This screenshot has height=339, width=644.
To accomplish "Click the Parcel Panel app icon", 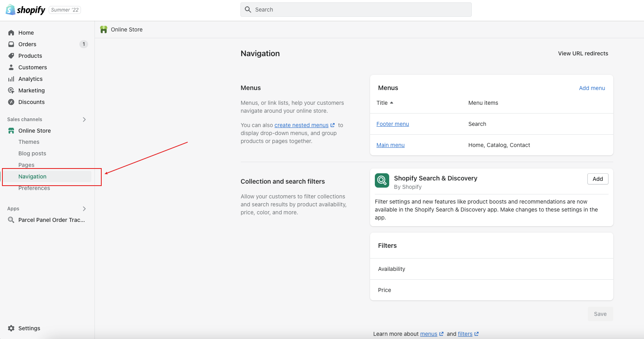I will (x=11, y=220).
